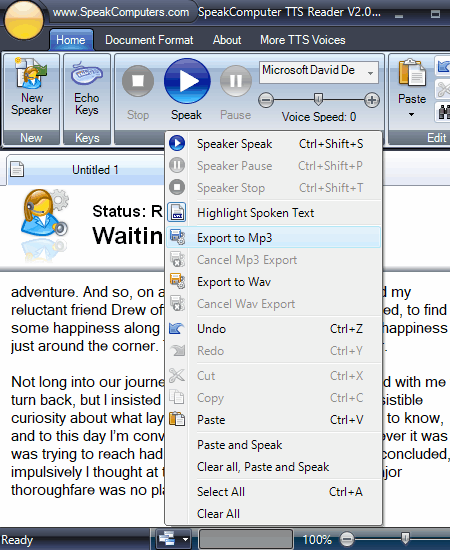This screenshot has height=550, width=450.
Task: Open Echo Keys keyboard tool
Action: coord(87,88)
